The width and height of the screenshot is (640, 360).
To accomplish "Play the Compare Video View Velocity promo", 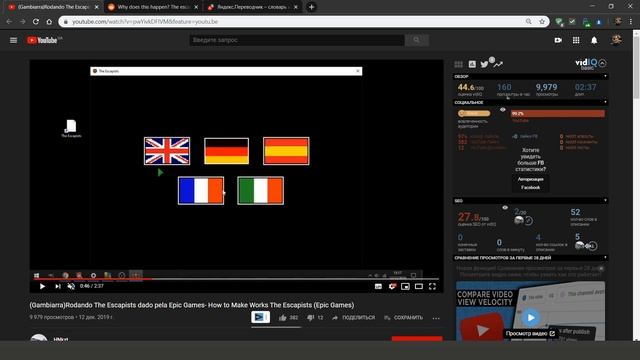I will click(x=531, y=317).
